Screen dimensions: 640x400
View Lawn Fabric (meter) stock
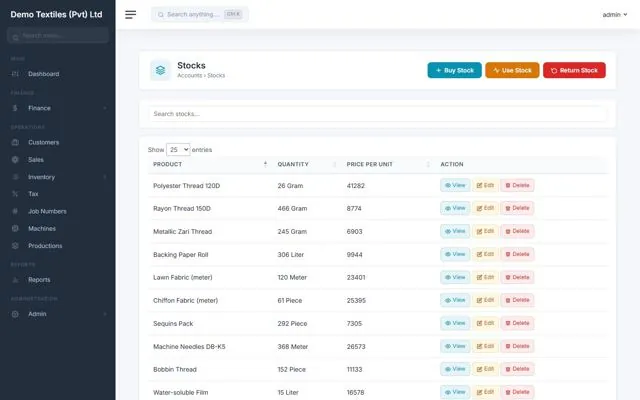click(455, 277)
